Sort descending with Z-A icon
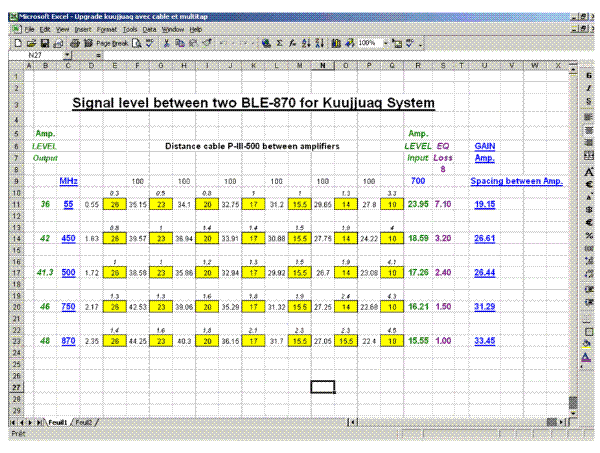This screenshot has height=453, width=600. pos(320,43)
